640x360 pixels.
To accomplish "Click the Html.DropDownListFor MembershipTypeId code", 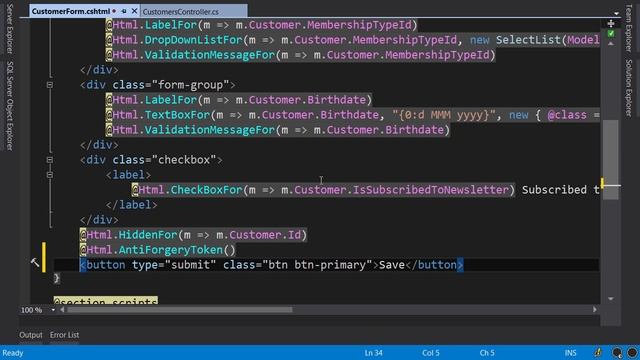I will pos(353,40).
